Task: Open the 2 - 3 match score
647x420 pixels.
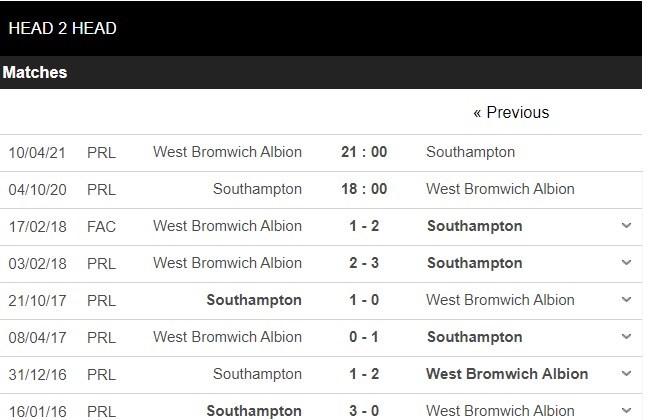Action: click(x=364, y=263)
